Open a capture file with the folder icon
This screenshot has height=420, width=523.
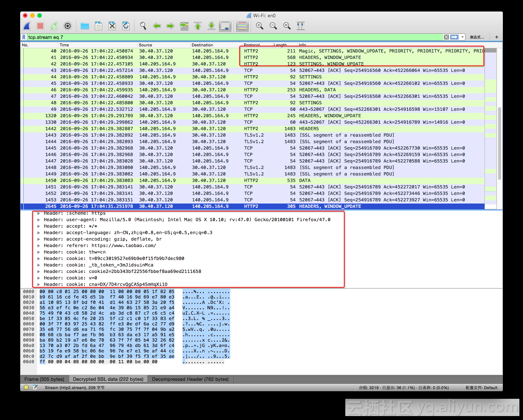pos(85,26)
